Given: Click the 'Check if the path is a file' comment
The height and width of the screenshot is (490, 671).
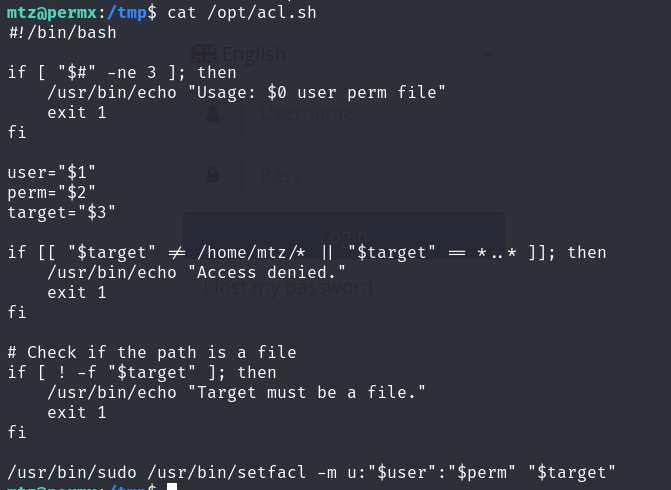Looking at the screenshot, I should [x=152, y=353].
